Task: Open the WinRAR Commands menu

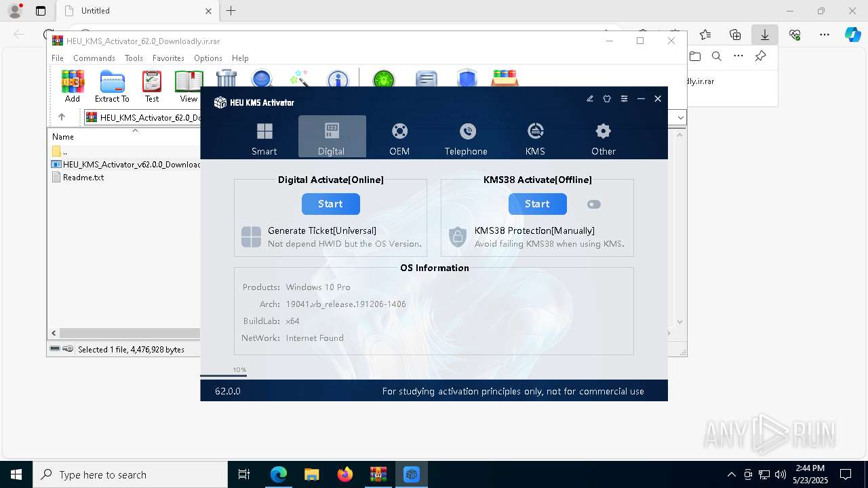Action: tap(94, 58)
